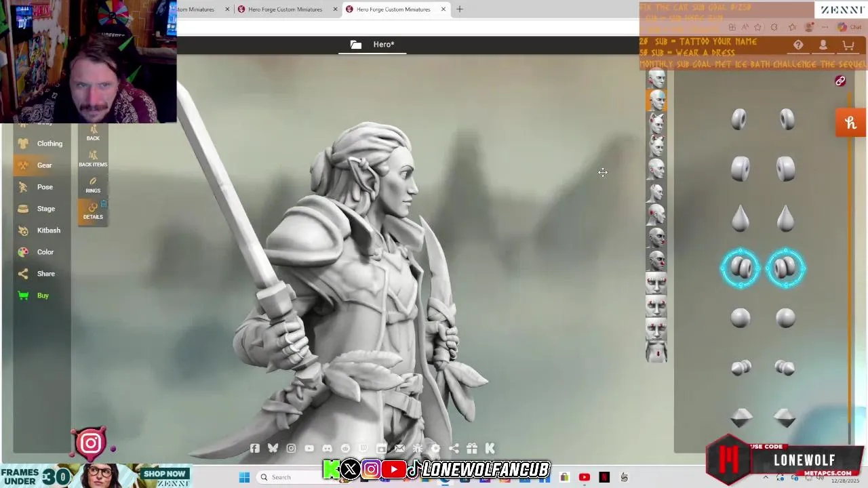Click the orange Honey extension badge
The width and height of the screenshot is (868, 488).
(850, 123)
